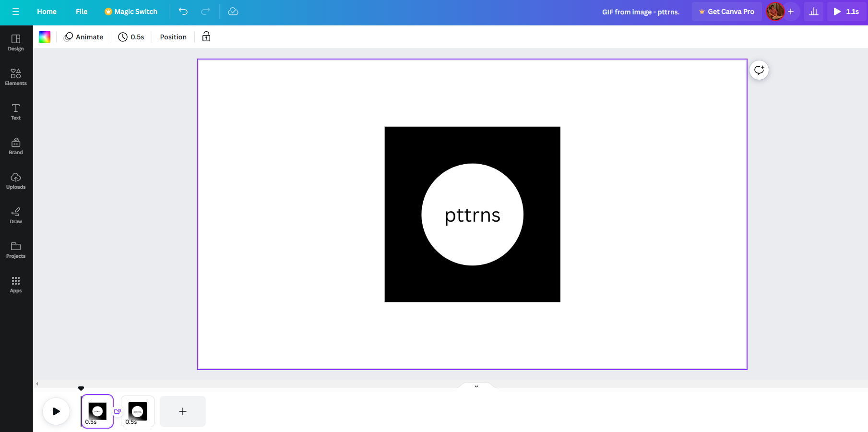This screenshot has height=432, width=868.
Task: Click Get Canva Pro button
Action: click(726, 12)
